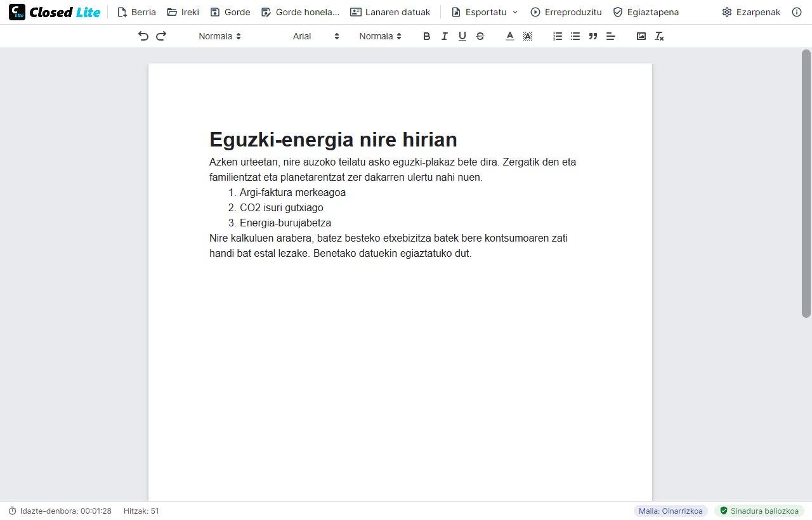The image size is (812, 520).
Task: Click the Hitzak: 51 word count
Action: [141, 511]
